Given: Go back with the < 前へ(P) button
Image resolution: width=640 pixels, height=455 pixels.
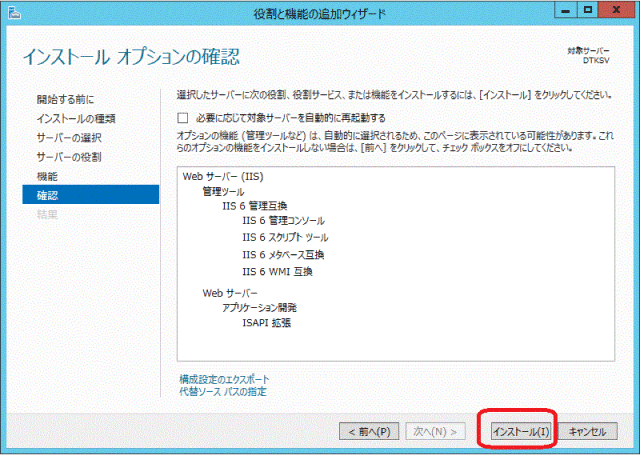Looking at the screenshot, I should click(x=369, y=431).
